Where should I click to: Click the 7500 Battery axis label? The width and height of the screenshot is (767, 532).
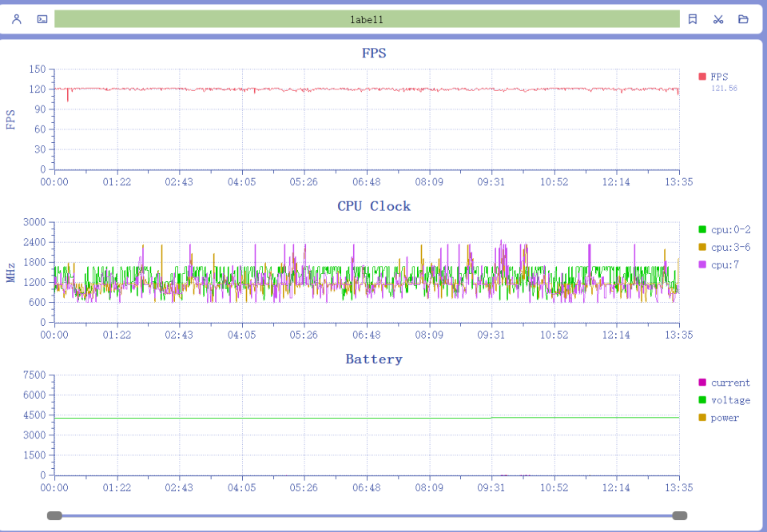tap(34, 375)
